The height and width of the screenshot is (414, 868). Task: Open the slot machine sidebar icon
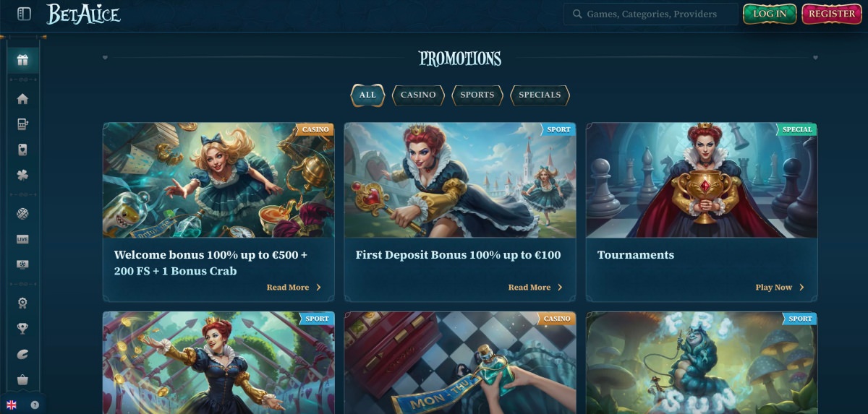tap(22, 124)
